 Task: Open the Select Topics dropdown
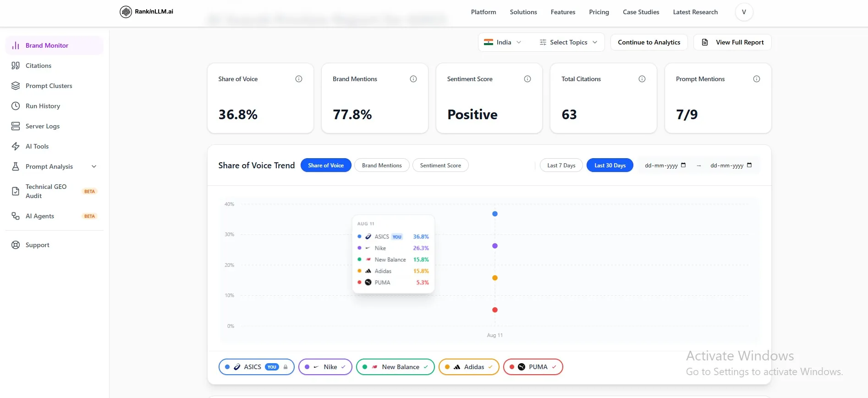click(x=568, y=42)
